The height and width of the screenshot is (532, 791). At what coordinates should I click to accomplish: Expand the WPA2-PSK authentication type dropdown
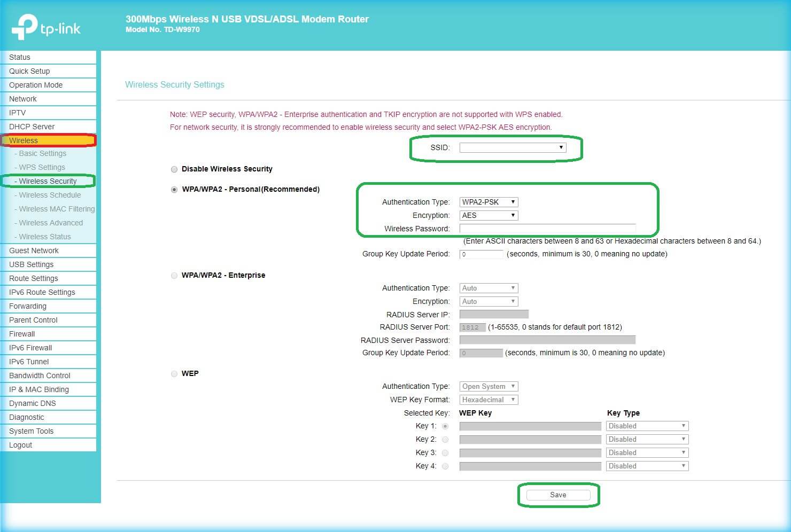tap(488, 202)
